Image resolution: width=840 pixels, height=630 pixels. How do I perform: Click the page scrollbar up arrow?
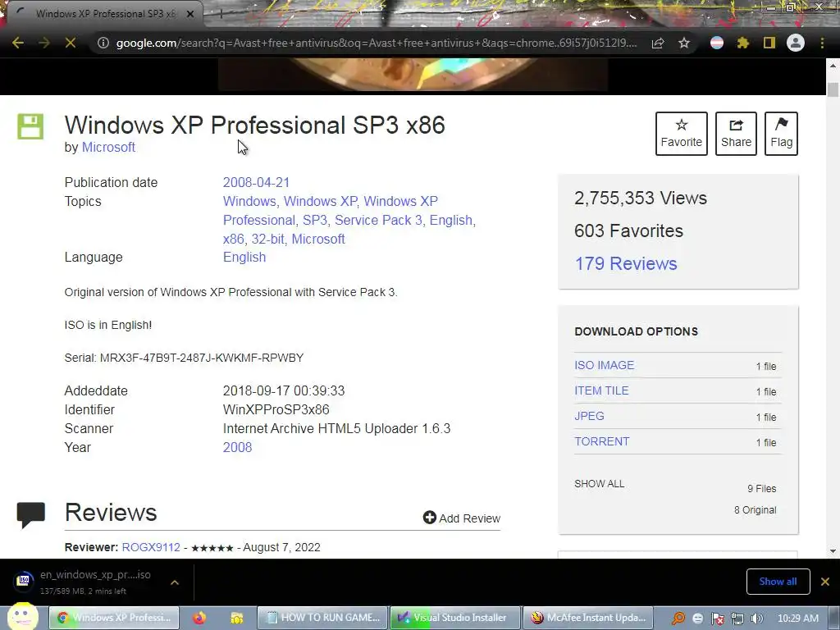tap(833, 66)
